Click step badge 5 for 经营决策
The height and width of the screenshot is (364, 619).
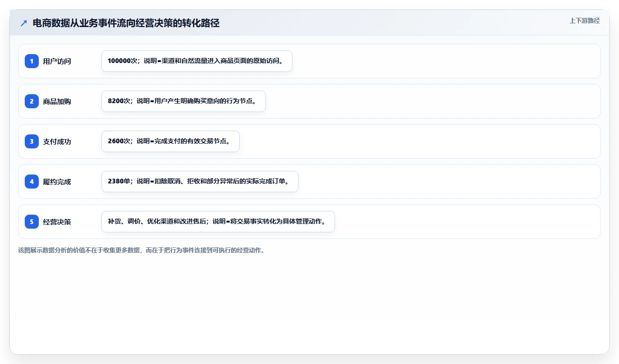click(32, 222)
